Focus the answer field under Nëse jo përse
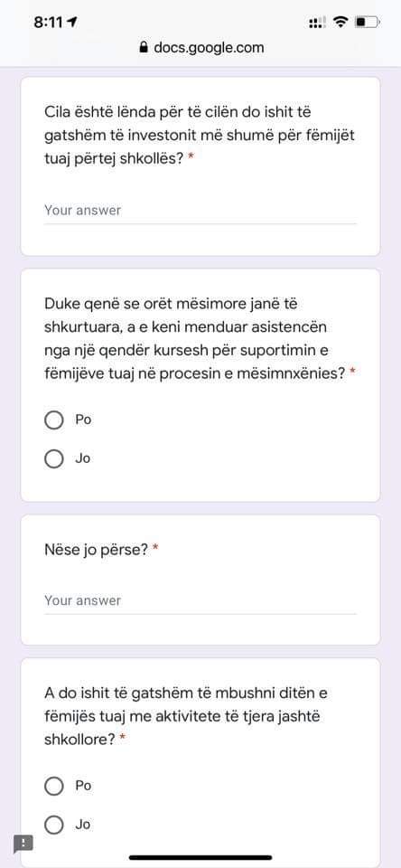 click(200, 601)
